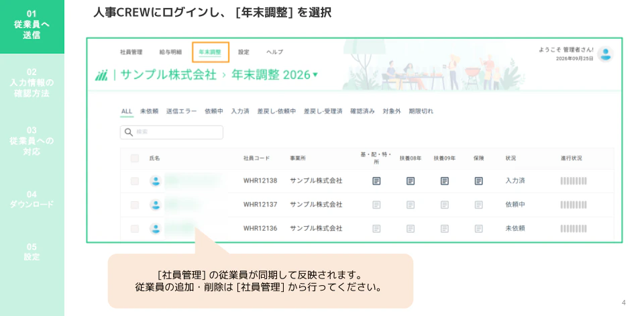Open the 扶養08年 document icon for WHR12137
This screenshot has width=644, height=316.
pyautogui.click(x=411, y=205)
